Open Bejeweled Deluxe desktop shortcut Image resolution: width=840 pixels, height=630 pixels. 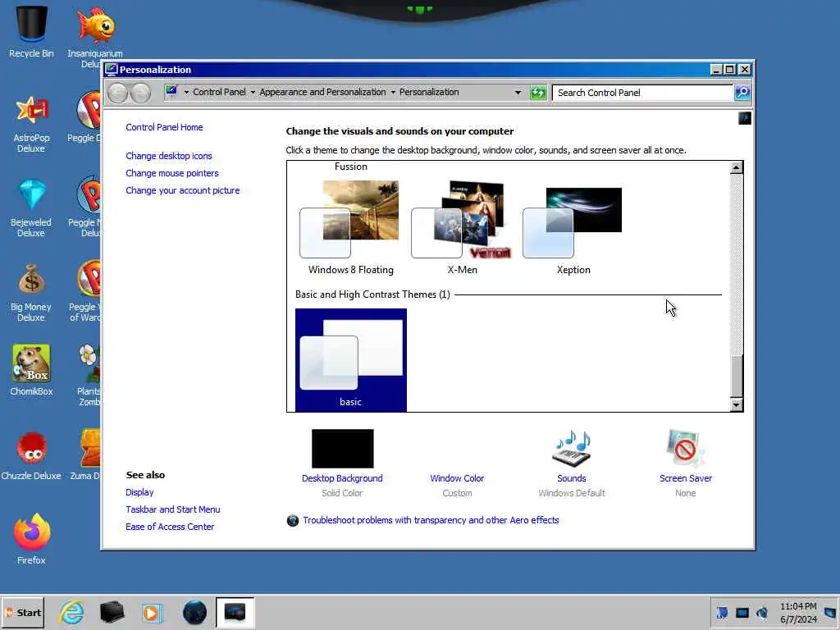pyautogui.click(x=31, y=208)
